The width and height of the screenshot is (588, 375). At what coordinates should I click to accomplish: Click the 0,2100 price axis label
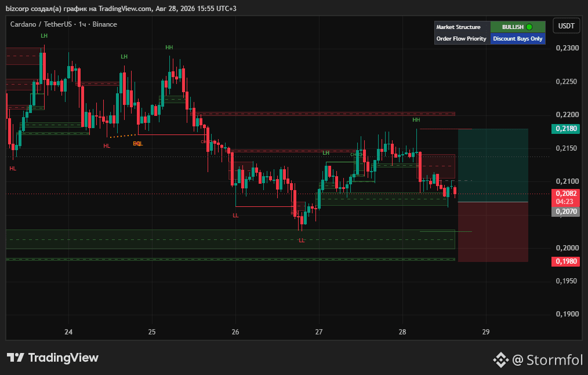pyautogui.click(x=567, y=181)
